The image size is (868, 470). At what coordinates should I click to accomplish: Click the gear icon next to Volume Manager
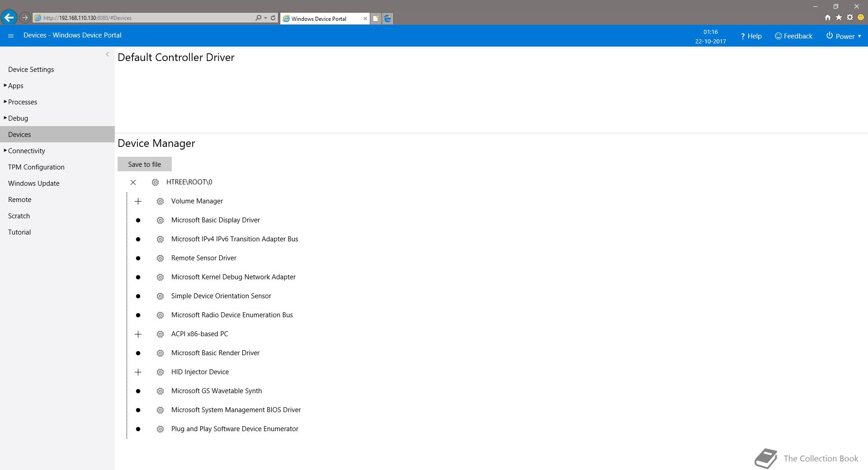click(160, 201)
